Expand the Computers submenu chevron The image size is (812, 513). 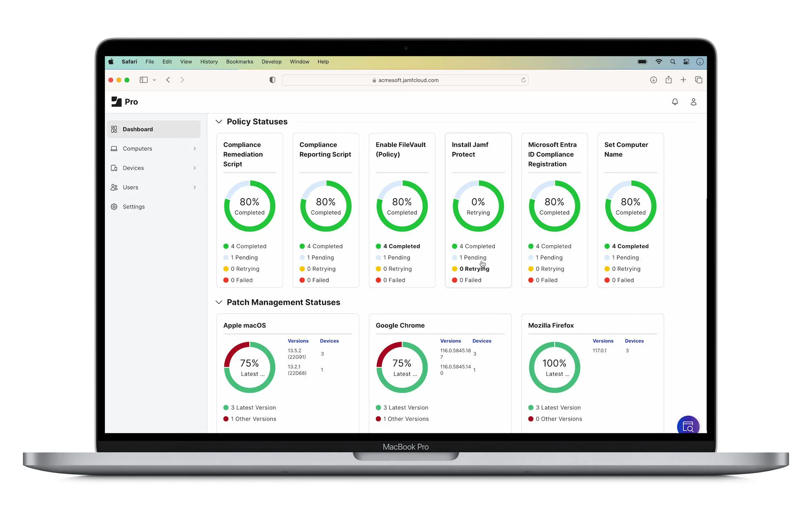[x=195, y=148]
